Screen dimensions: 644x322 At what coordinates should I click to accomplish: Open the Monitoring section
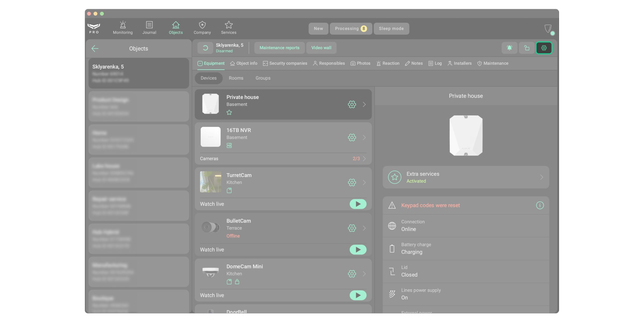(x=123, y=28)
